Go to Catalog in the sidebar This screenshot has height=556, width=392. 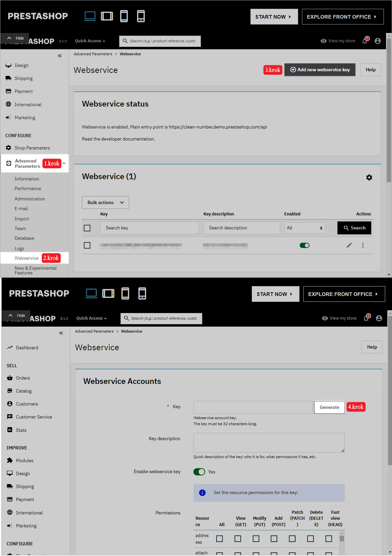pyautogui.click(x=24, y=391)
